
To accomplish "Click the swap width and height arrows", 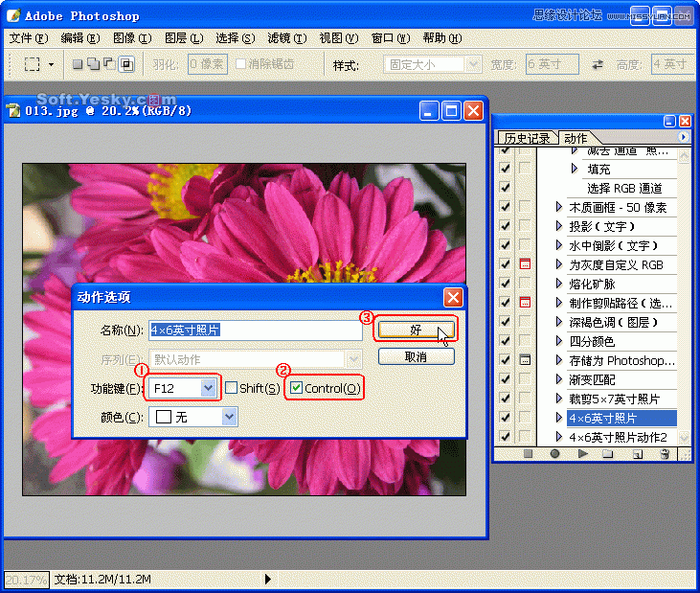I will 598,64.
